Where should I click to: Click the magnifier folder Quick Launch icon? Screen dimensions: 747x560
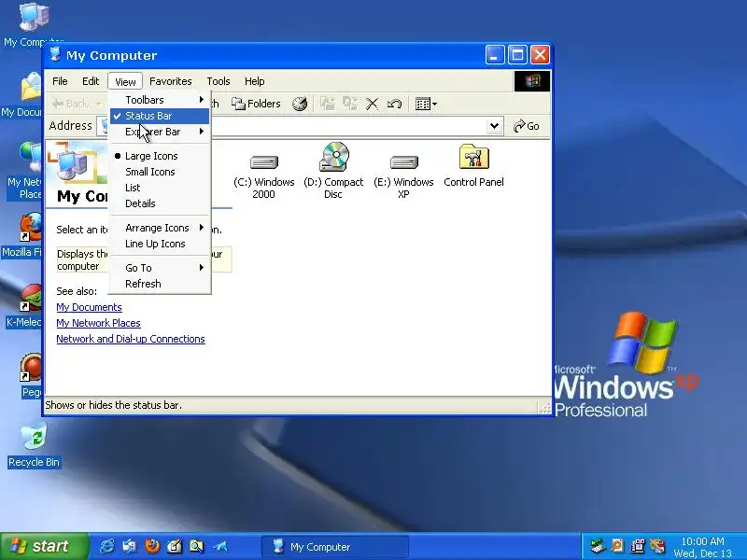click(x=196, y=546)
